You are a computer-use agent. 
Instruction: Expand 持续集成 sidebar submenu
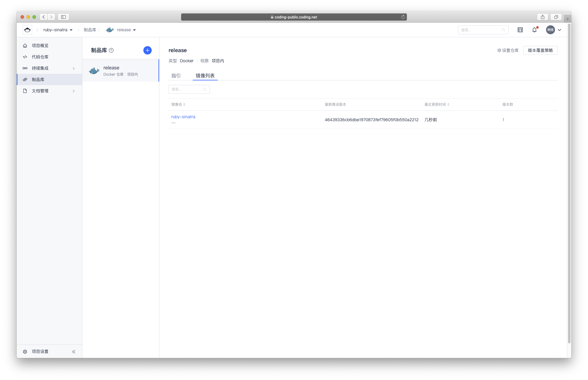[x=74, y=68]
